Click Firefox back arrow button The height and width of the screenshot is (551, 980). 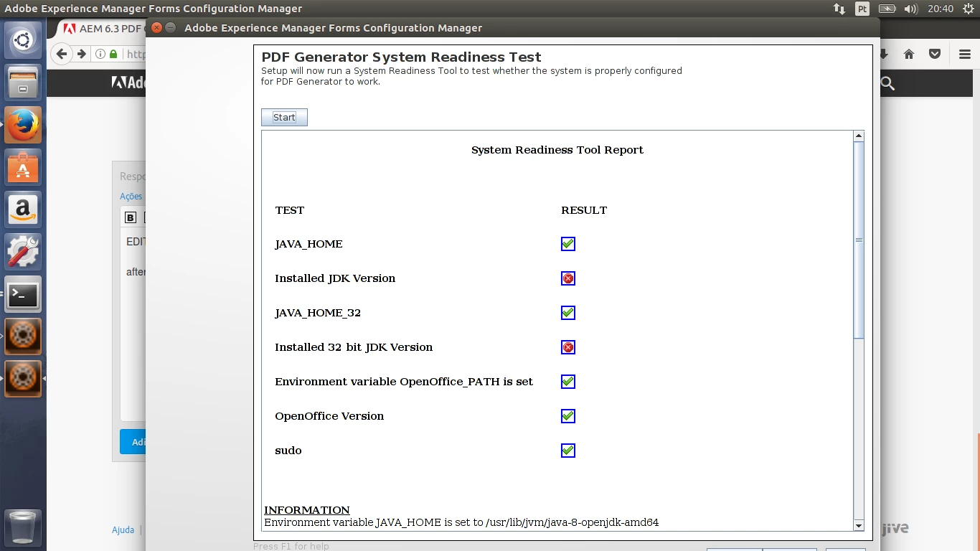click(x=62, y=54)
